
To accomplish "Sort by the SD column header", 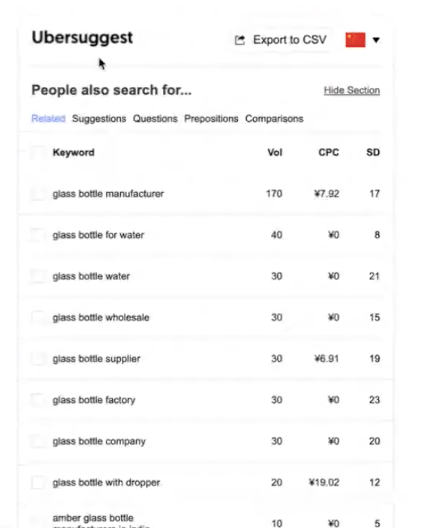I will pos(373,153).
